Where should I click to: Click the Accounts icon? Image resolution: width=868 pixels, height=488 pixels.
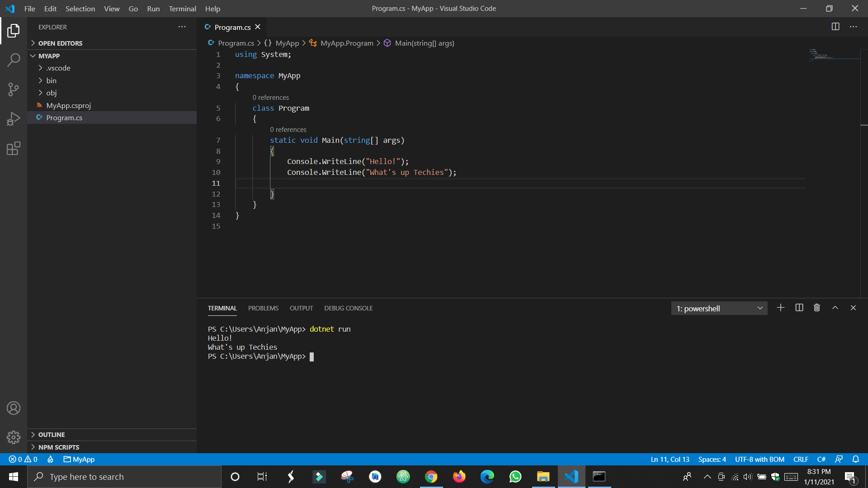click(14, 408)
